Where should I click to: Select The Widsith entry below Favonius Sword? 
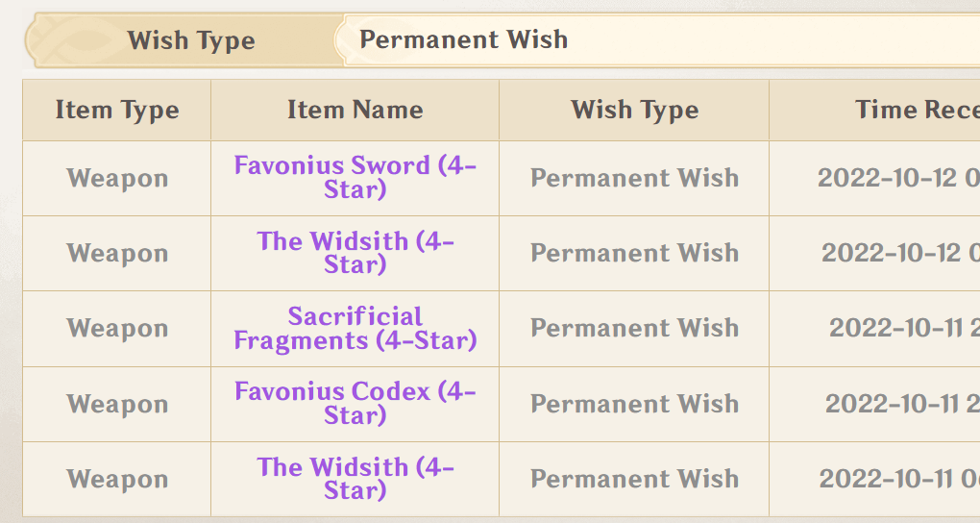point(355,253)
